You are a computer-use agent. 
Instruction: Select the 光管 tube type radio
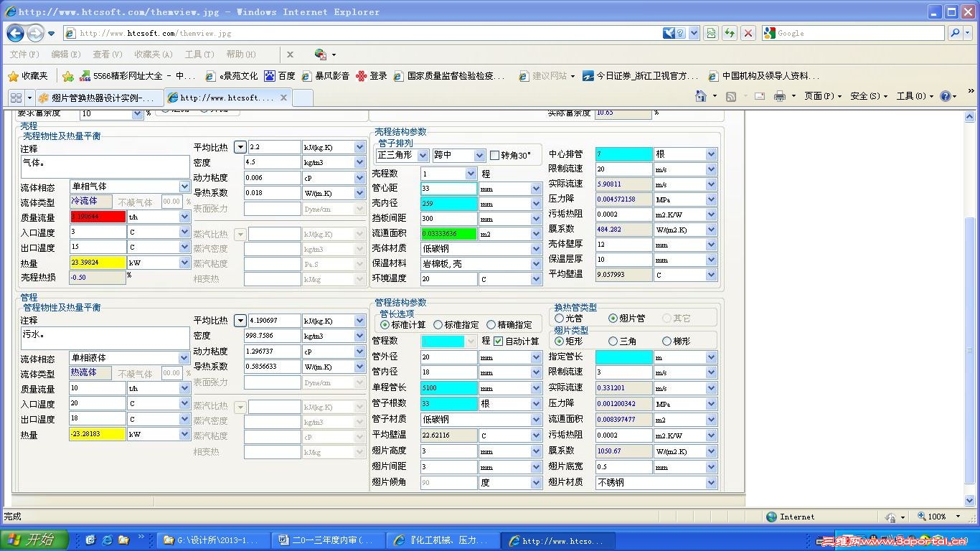tap(560, 318)
